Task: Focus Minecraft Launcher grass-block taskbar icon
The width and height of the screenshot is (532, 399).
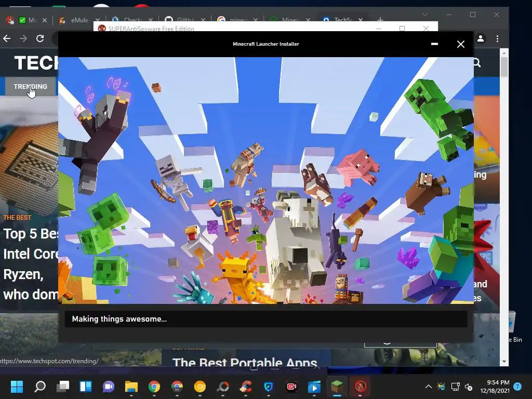Action: click(x=337, y=387)
